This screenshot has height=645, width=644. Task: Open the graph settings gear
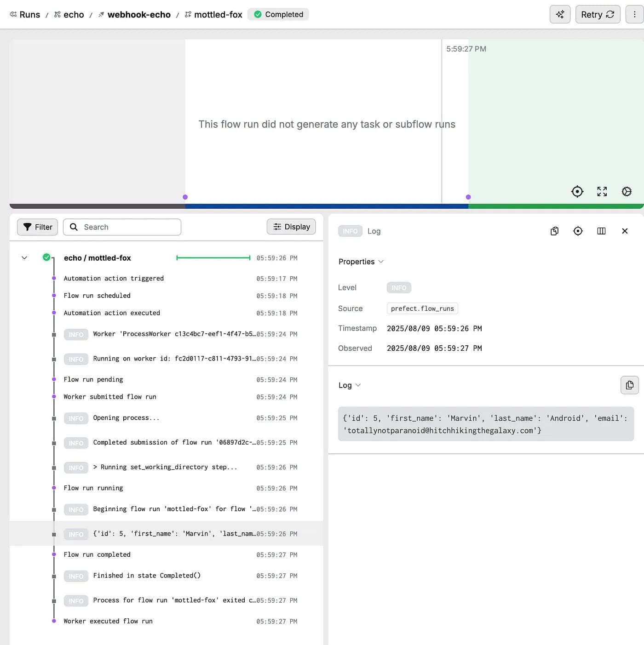[627, 191]
